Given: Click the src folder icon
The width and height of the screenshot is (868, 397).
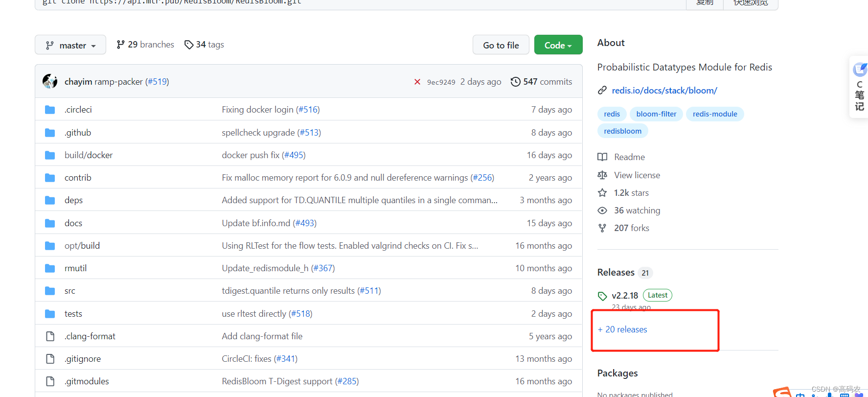Looking at the screenshot, I should click(50, 291).
